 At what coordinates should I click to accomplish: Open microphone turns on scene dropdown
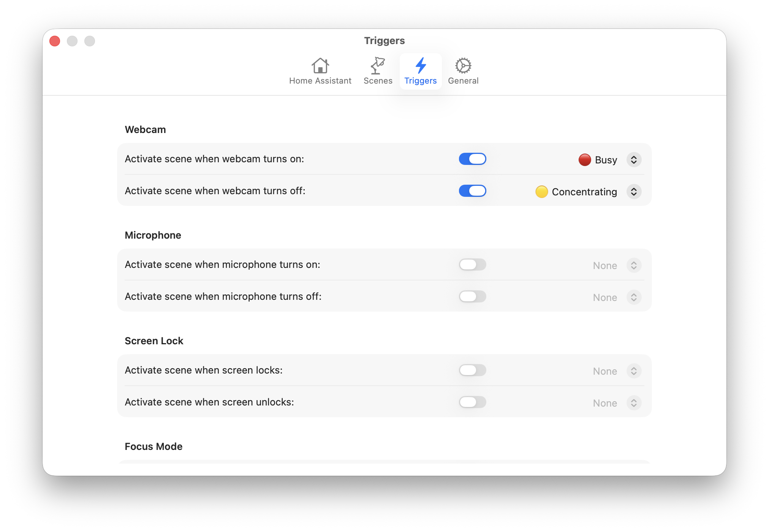coord(634,266)
